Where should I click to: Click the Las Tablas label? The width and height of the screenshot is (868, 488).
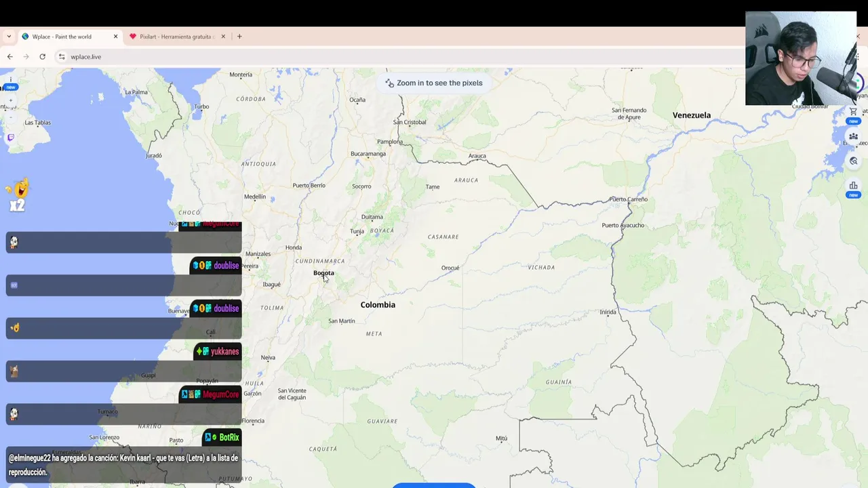click(x=37, y=123)
